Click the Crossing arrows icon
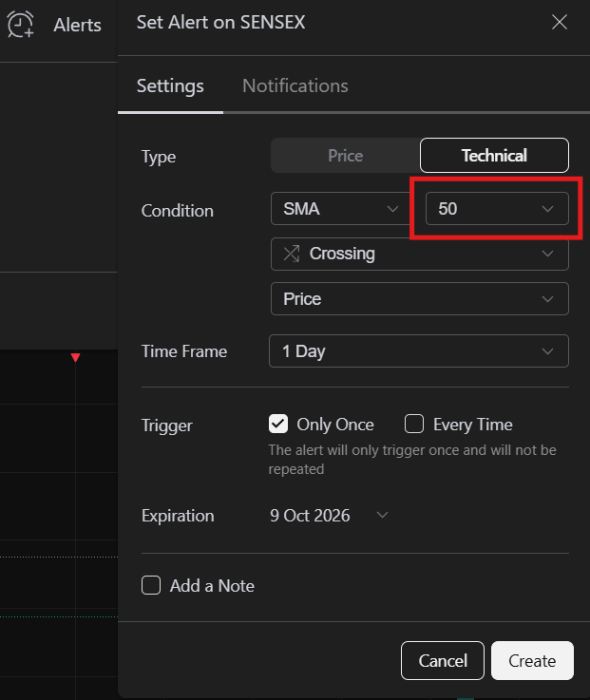590x700 pixels. pyautogui.click(x=292, y=254)
